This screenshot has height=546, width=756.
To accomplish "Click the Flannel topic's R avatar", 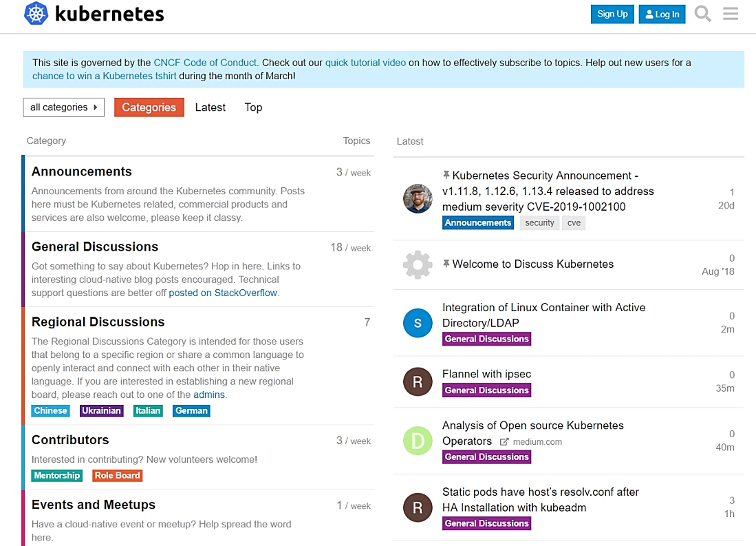I will [418, 381].
